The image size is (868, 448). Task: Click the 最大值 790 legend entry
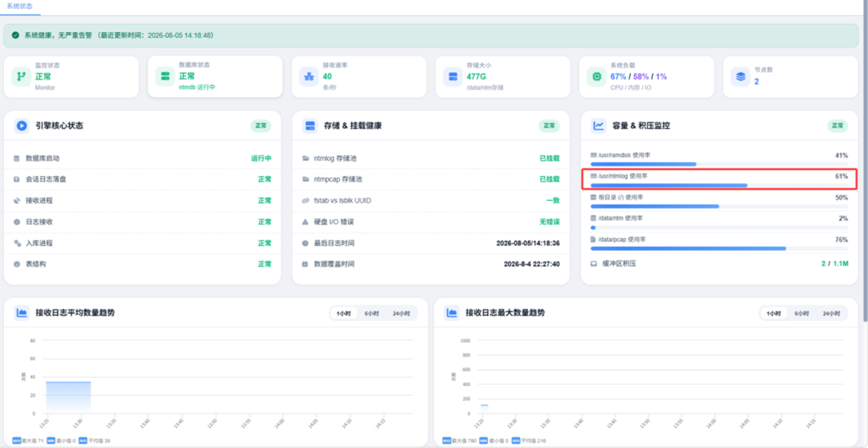pyautogui.click(x=459, y=442)
